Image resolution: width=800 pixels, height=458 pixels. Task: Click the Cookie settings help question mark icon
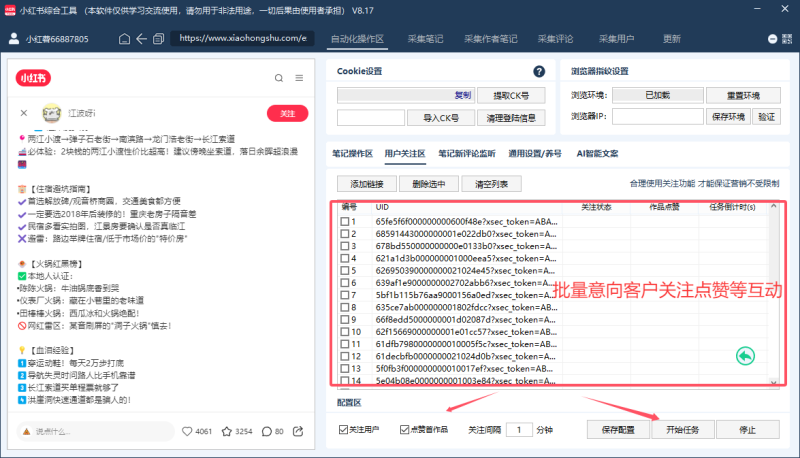click(x=539, y=71)
